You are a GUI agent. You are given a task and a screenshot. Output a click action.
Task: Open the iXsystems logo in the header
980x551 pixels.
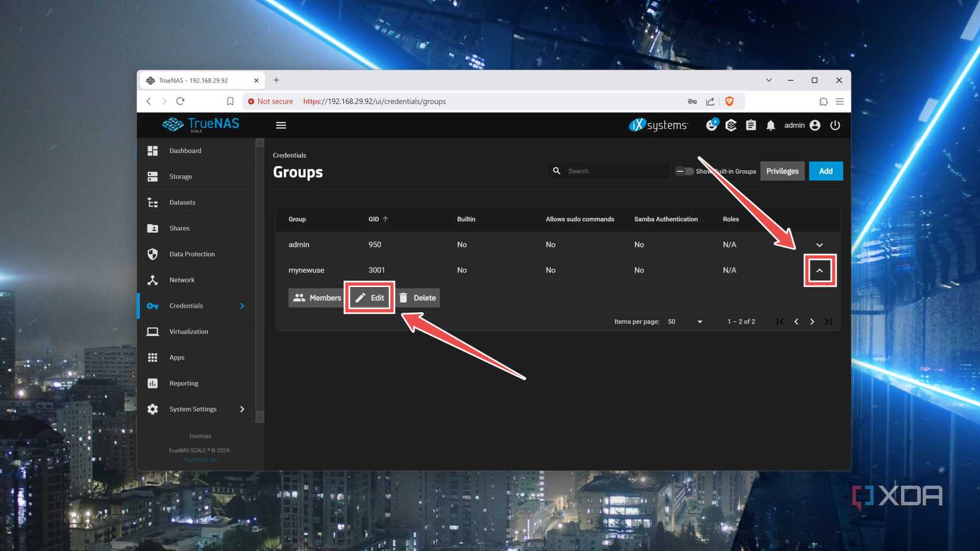tap(658, 125)
